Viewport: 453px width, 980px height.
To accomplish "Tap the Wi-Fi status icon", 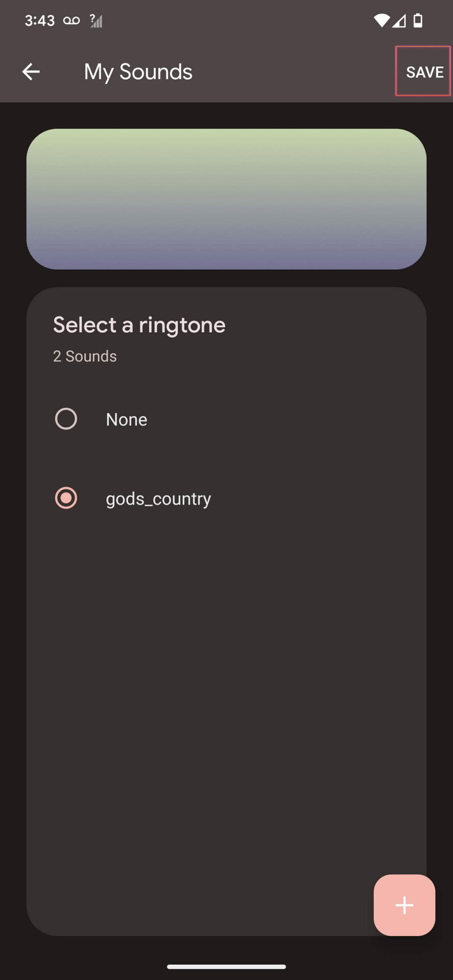I will [x=381, y=20].
